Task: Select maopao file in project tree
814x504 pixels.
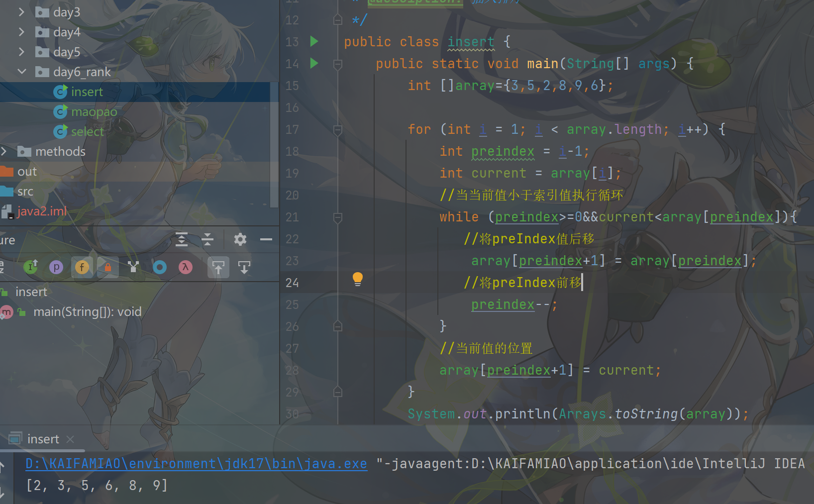Action: pos(94,111)
